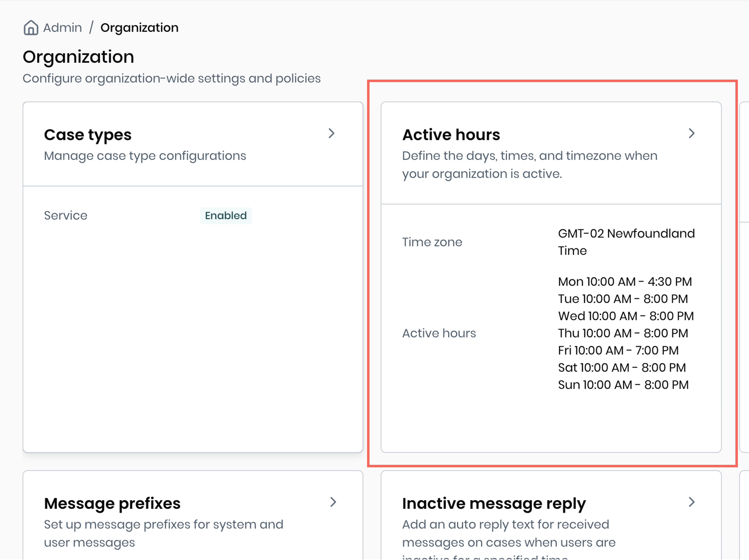Open Message prefixes card chevron
Screen dimensions: 749x560
[x=333, y=502]
